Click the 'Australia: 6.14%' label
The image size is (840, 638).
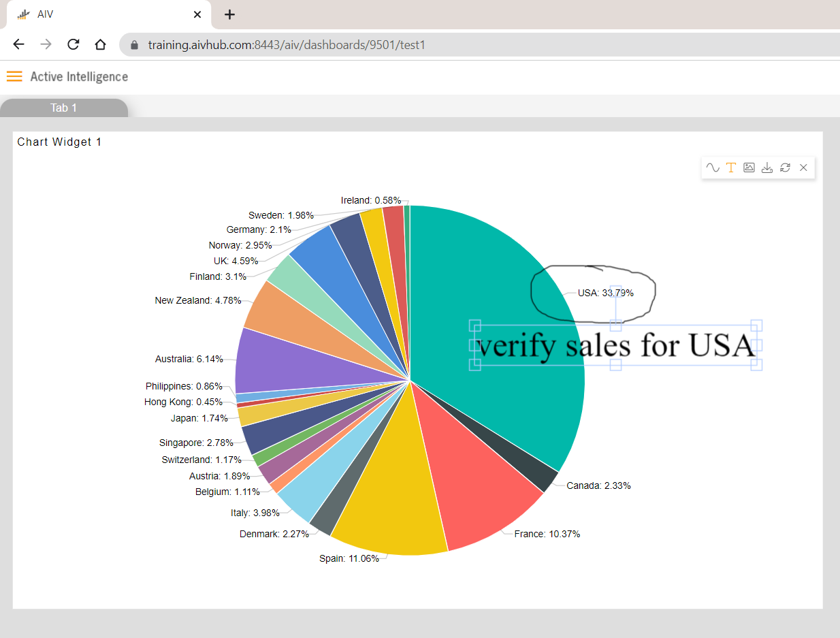(189, 359)
